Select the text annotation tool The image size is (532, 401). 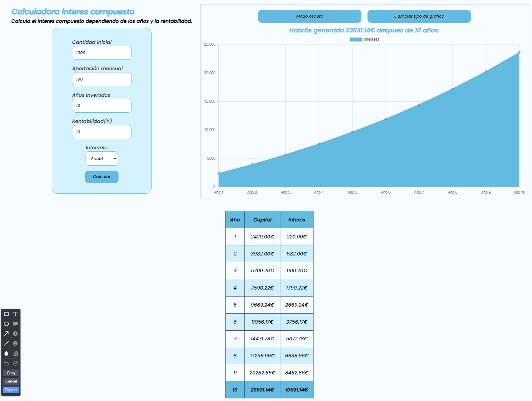(15, 314)
